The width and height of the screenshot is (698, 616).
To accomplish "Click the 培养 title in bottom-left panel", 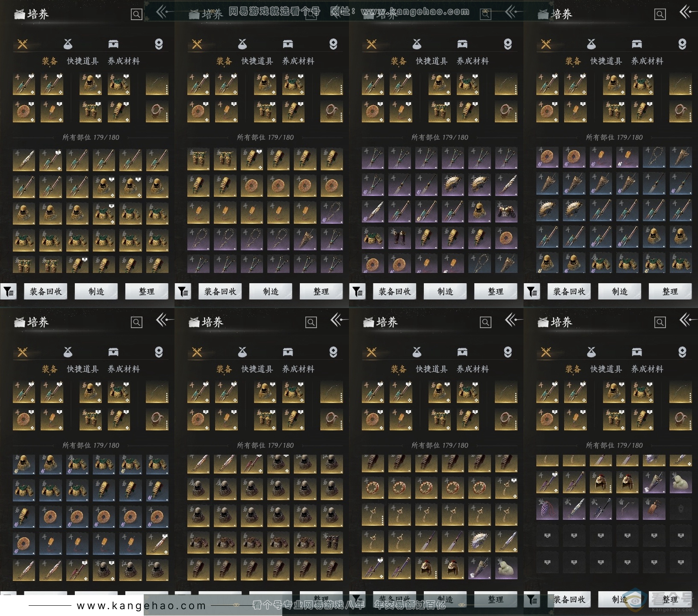I will [x=38, y=322].
